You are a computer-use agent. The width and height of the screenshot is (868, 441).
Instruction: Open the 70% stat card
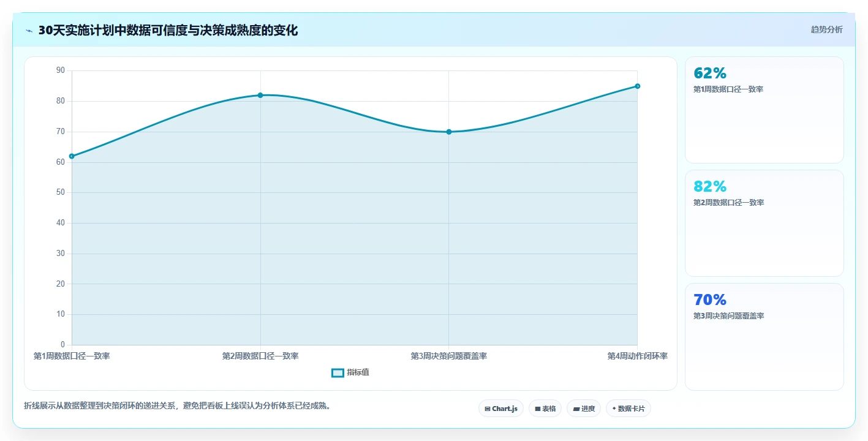point(764,336)
